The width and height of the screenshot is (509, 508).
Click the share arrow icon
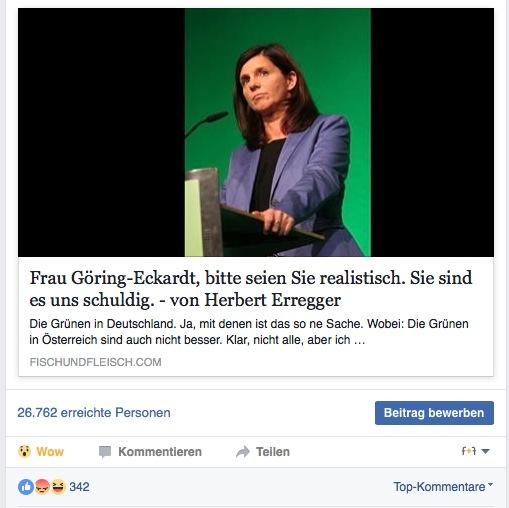243,452
